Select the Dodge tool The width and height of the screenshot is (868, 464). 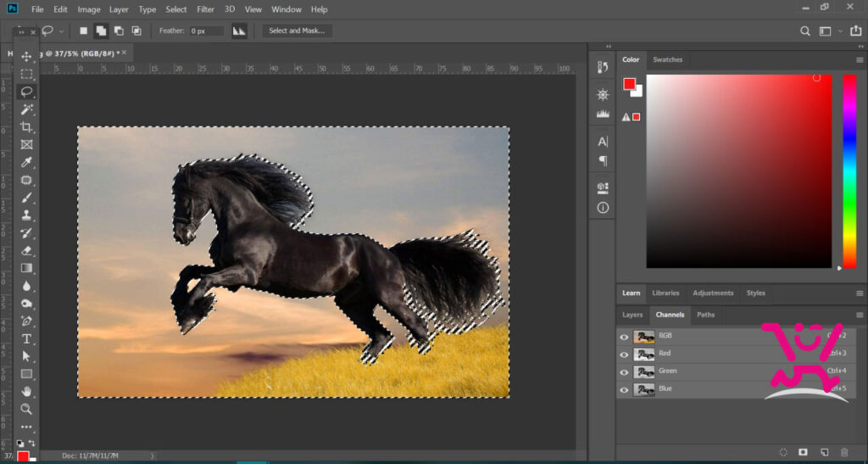point(26,304)
